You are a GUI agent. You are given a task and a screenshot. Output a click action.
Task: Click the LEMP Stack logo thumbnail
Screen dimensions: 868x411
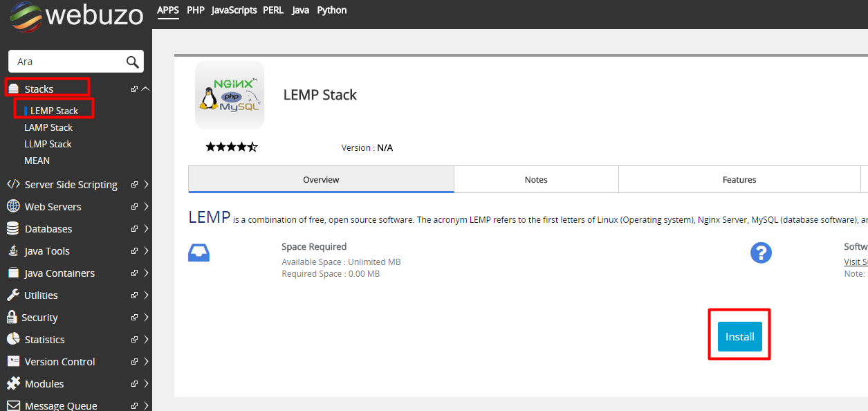pos(230,95)
